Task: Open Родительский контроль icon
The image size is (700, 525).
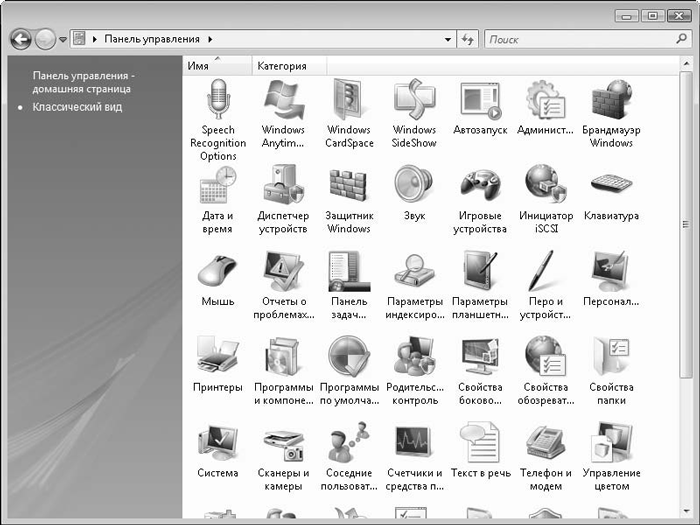Action: coord(413,358)
